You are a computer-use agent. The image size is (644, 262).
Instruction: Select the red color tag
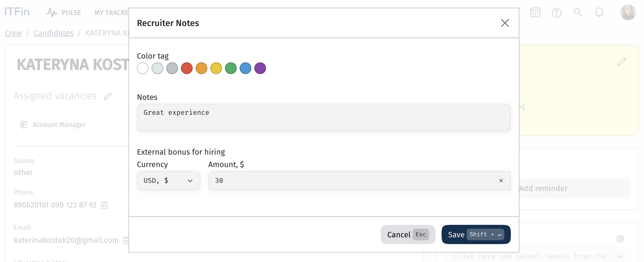(187, 68)
